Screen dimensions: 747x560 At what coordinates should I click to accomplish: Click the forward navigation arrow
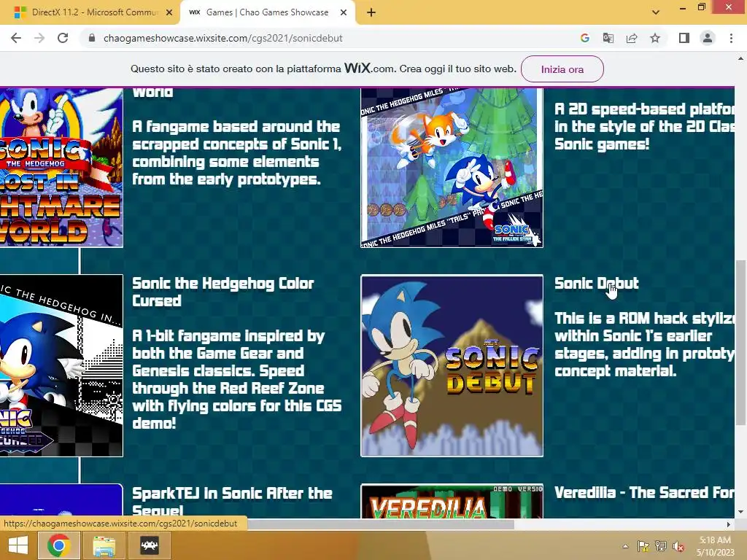point(39,38)
